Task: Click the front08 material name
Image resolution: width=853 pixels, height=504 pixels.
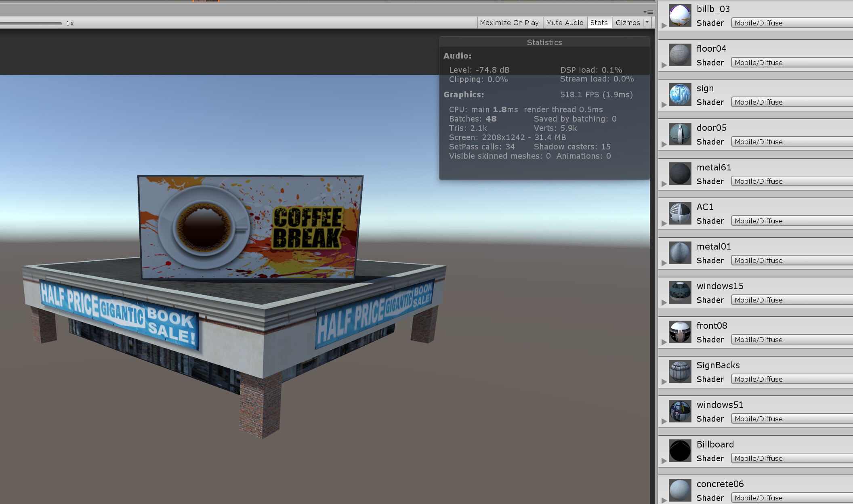Action: pyautogui.click(x=712, y=325)
